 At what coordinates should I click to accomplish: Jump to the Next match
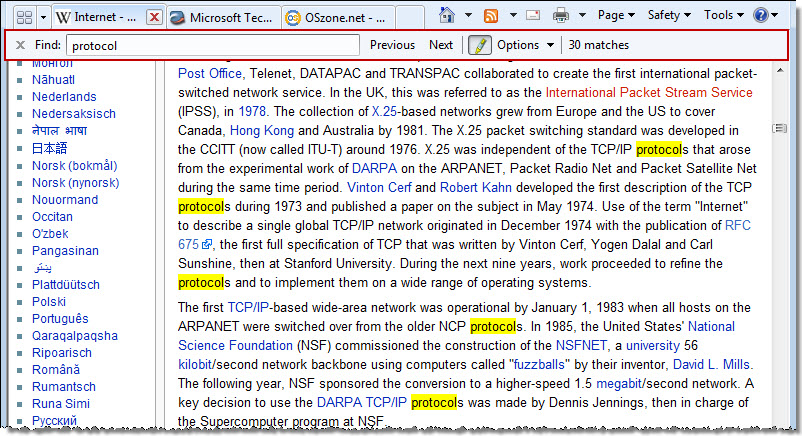(441, 45)
